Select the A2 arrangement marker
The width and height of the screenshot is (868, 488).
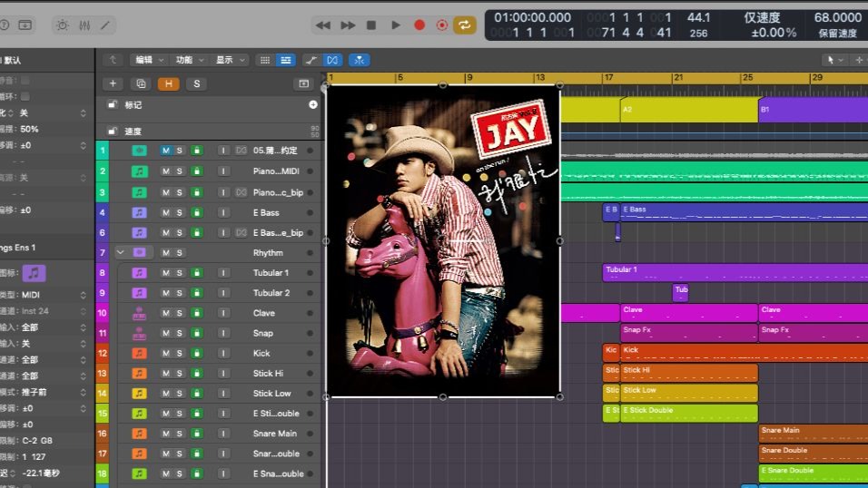point(689,110)
